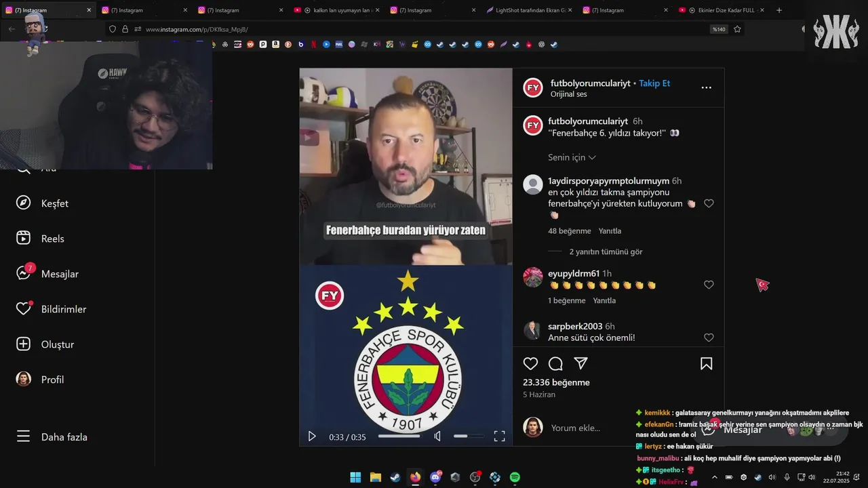The height and width of the screenshot is (488, 868).
Task: Open a new browser tab with plus
Action: point(779,10)
